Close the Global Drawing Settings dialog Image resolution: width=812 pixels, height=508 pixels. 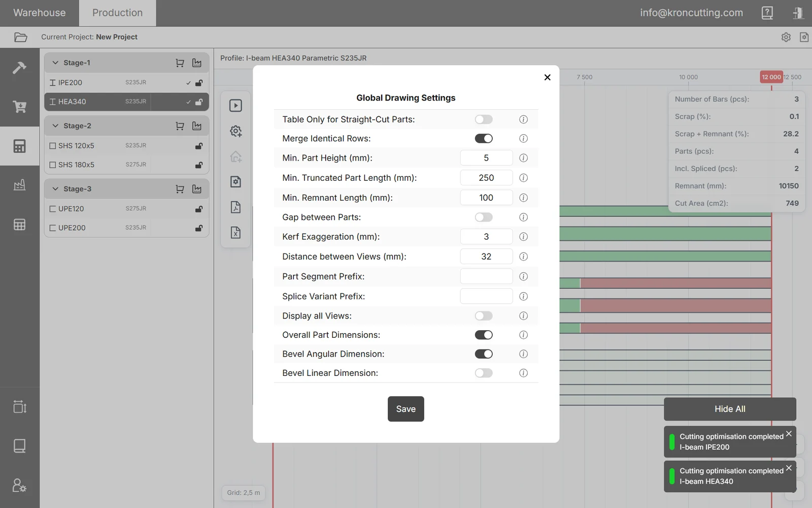[547, 77]
